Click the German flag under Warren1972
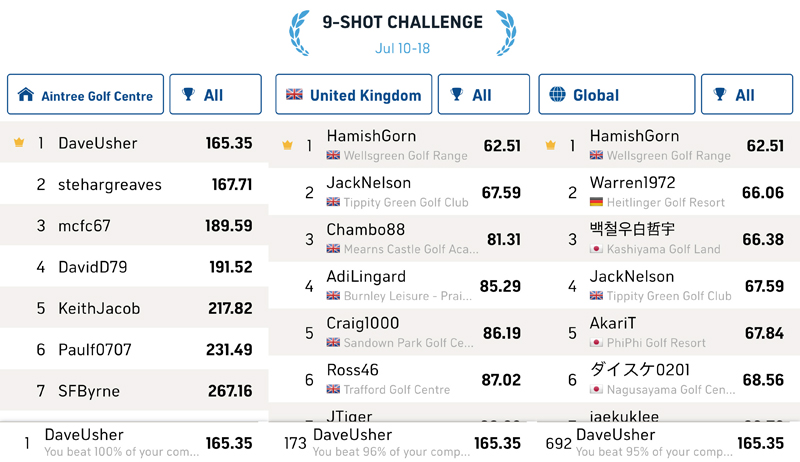 (x=596, y=202)
